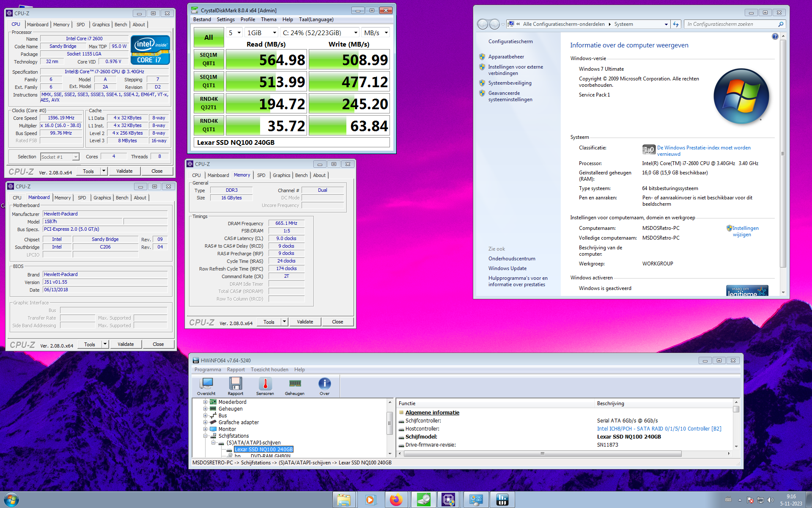Viewport: 812px width, 508px height.
Task: Expand the Grafische adapter tree node
Action: pos(205,422)
